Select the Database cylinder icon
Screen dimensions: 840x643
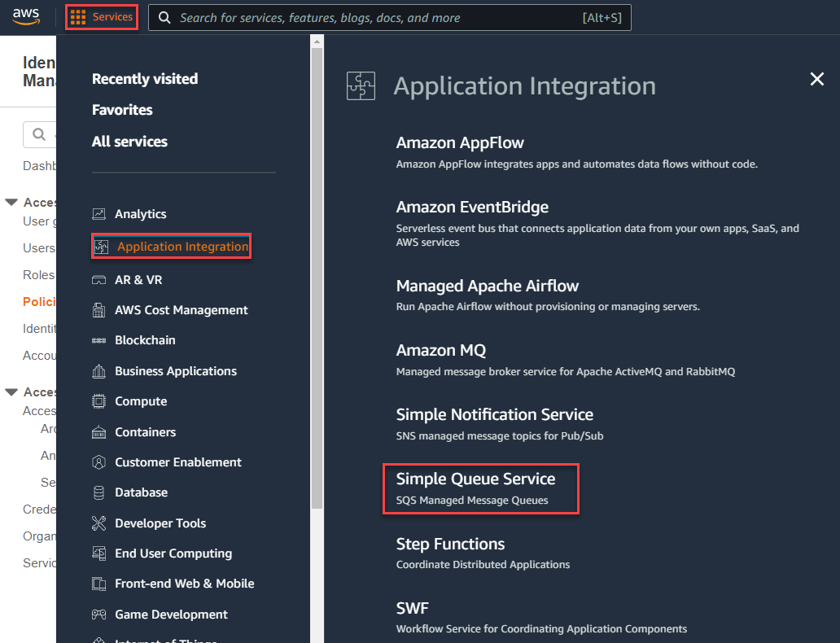(99, 492)
